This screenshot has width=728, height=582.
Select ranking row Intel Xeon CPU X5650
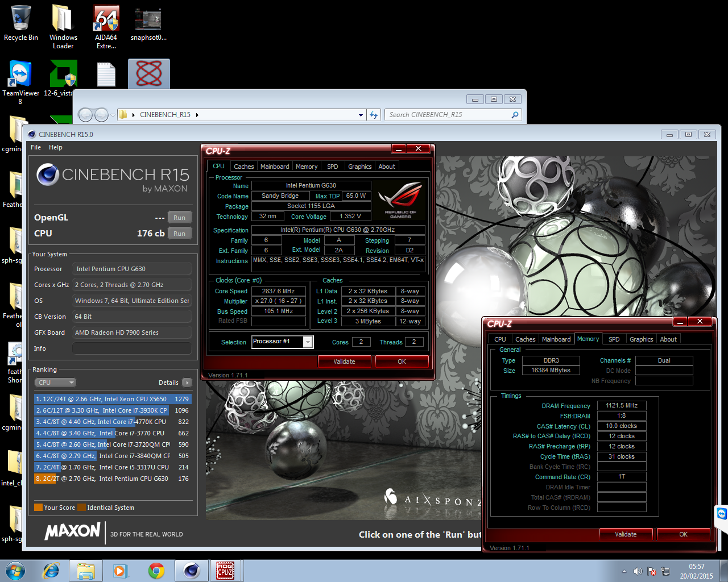pos(113,399)
